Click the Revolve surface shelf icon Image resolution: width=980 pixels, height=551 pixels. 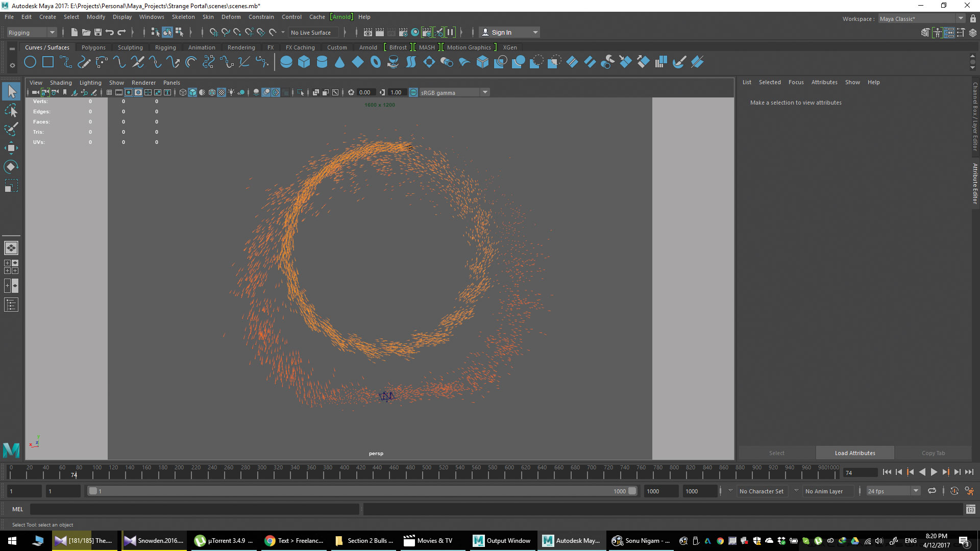coord(393,62)
